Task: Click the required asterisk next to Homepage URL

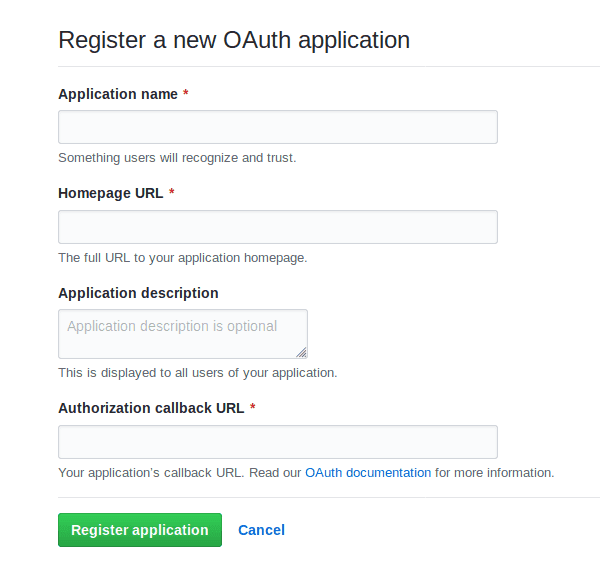Action: point(171,193)
